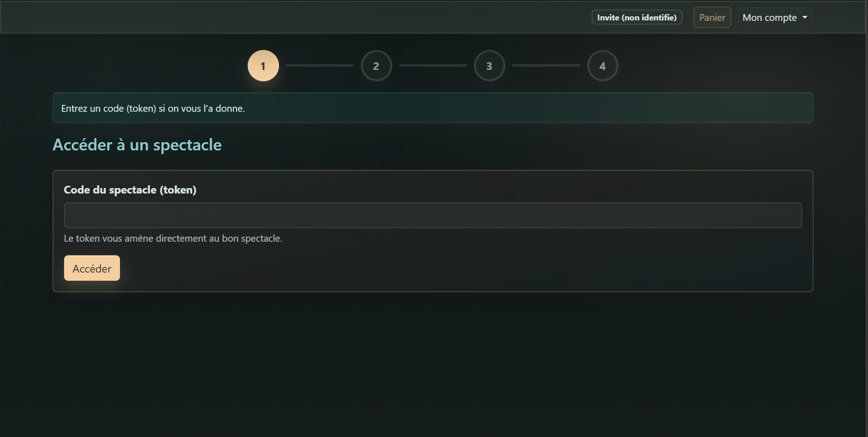Jump to step 4 in the stepper
The width and height of the screenshot is (868, 437).
(x=603, y=65)
